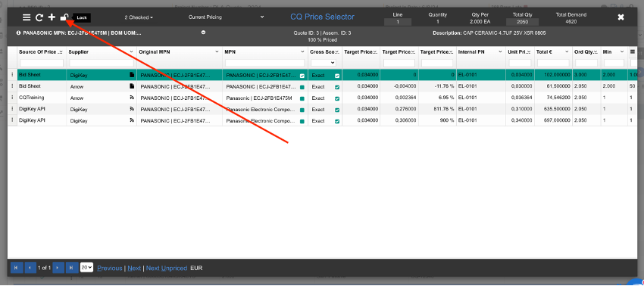Click the feed icon in the CQTraining row
Image resolution: width=644 pixels, height=286 pixels.
coord(132,98)
